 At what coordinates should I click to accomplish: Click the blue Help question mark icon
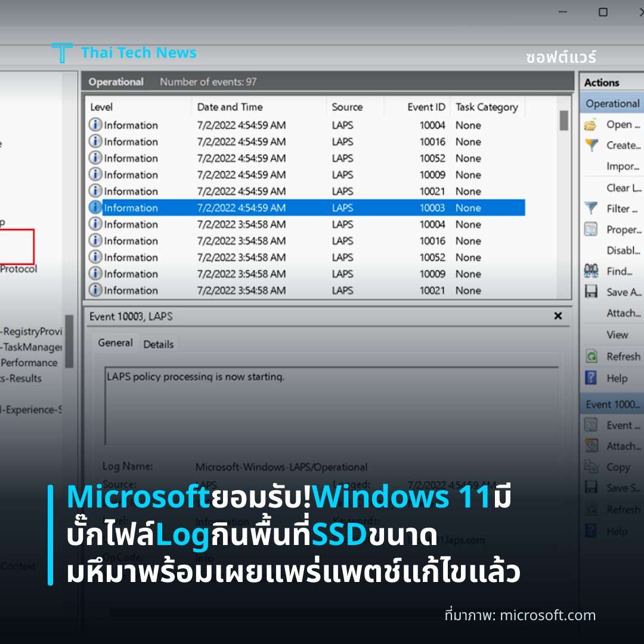tap(590, 377)
